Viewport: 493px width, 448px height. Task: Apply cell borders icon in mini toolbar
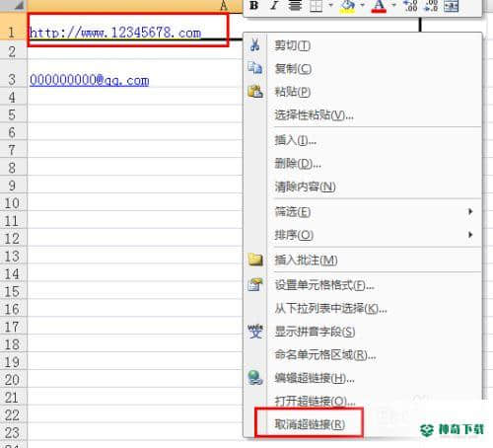(x=317, y=6)
